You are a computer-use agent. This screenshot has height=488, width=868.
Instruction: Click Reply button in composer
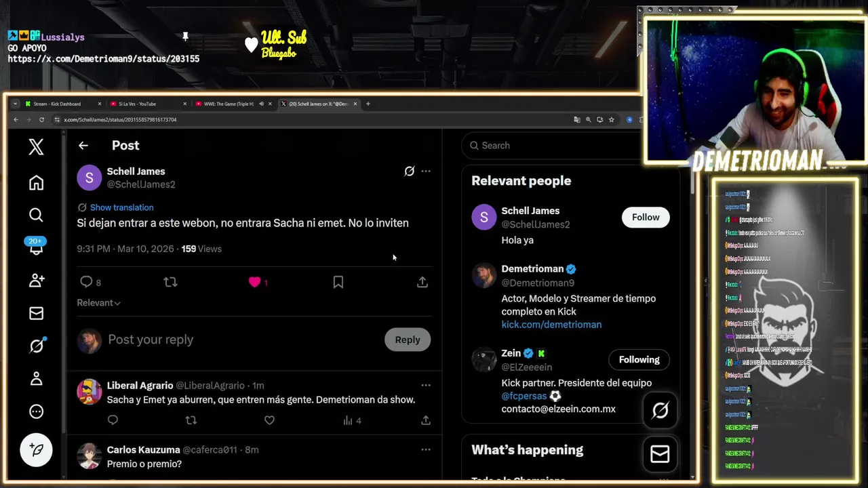point(408,340)
